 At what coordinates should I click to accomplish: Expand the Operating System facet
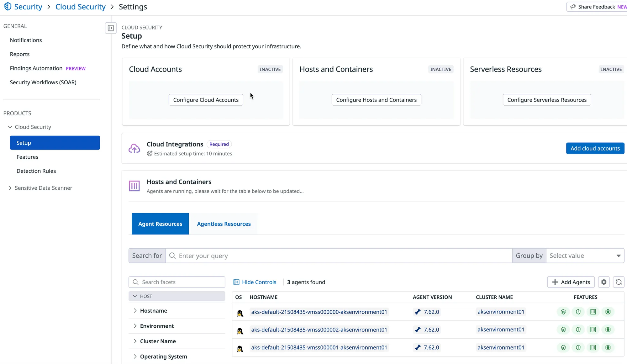[135, 356]
